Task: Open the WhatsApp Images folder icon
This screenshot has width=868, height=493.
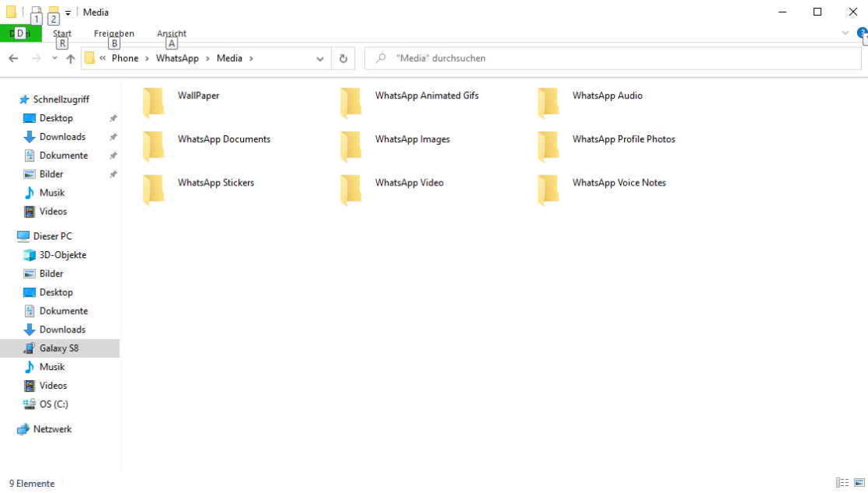Action: [351, 146]
